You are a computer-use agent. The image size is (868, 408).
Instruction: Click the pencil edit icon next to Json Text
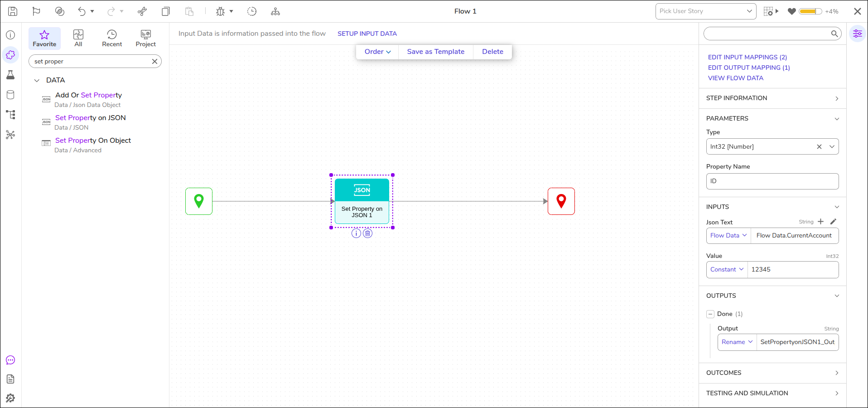click(833, 222)
